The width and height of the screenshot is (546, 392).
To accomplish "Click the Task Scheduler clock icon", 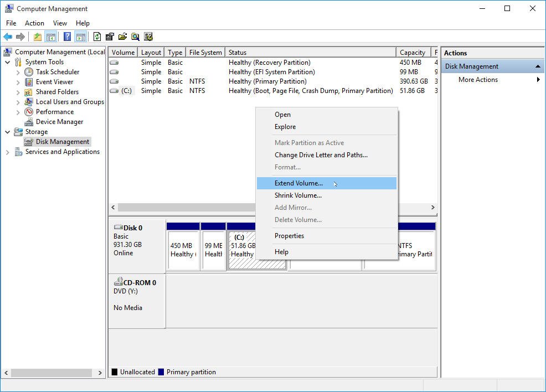I will pos(29,72).
